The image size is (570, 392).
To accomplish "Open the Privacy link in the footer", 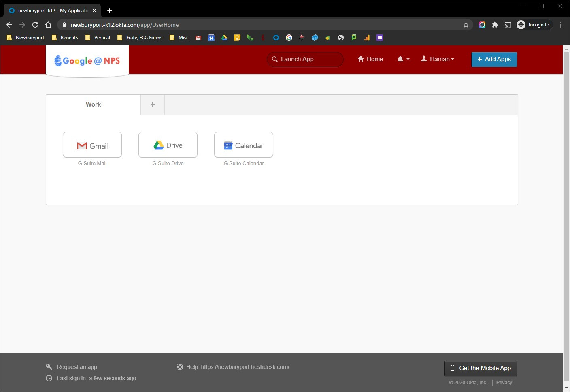I will coord(504,383).
